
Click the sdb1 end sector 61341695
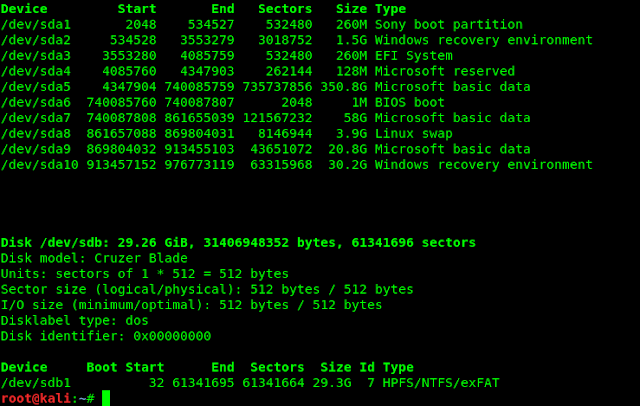pos(203,383)
